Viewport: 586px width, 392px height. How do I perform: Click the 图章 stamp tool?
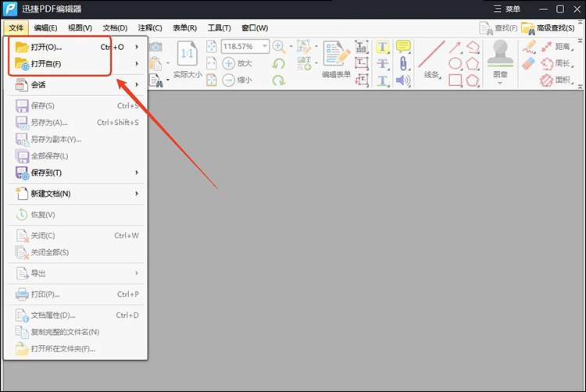tap(500, 59)
